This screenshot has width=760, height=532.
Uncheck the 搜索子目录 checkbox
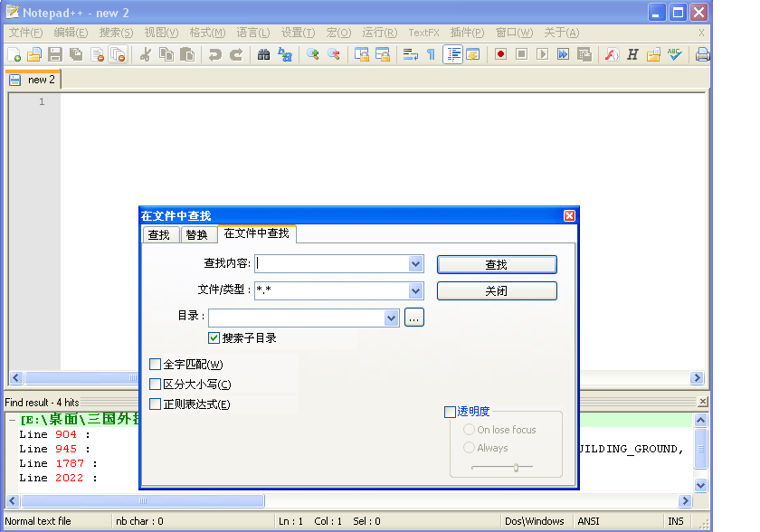click(x=214, y=337)
